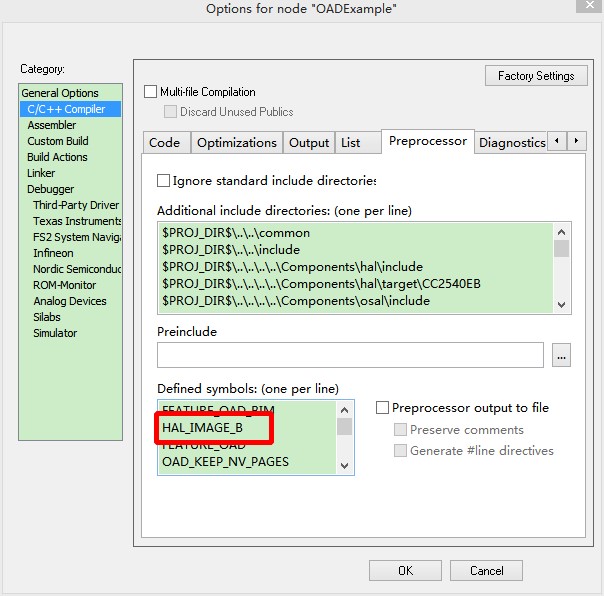This screenshot has height=596, width=604.
Task: Choose Third-Party Driver debugger entry
Action: click(76, 205)
